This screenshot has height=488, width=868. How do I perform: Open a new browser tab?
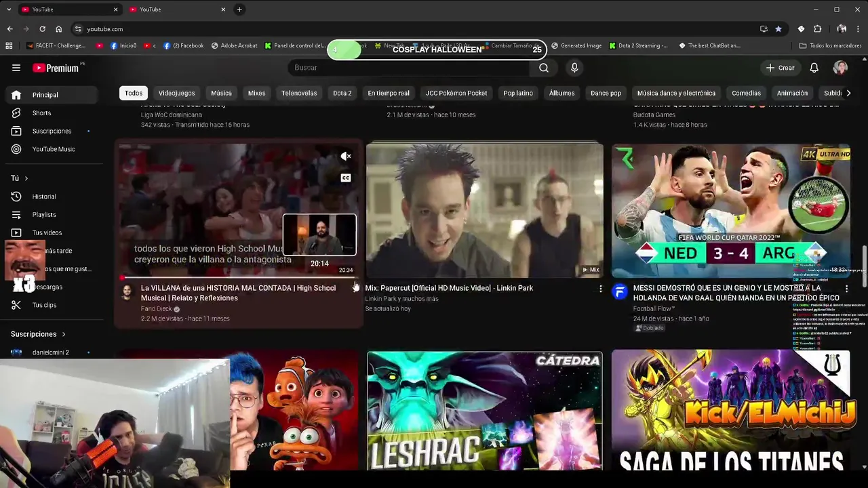[239, 9]
